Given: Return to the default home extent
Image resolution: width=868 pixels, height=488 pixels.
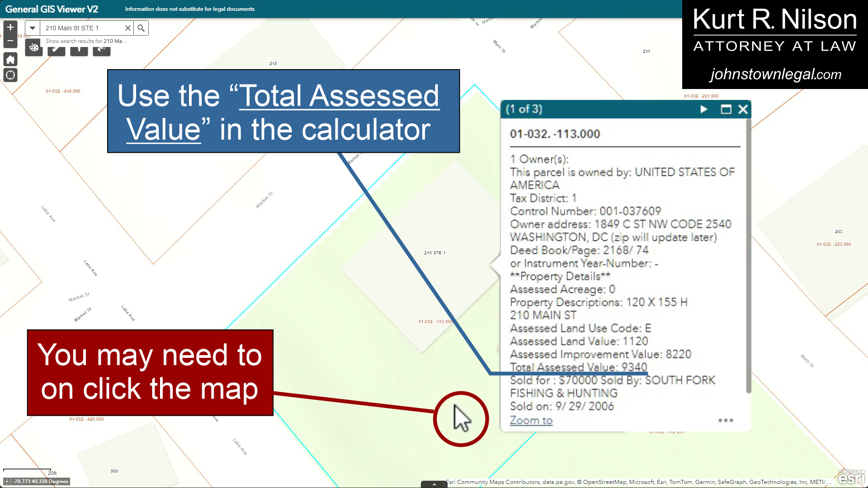Looking at the screenshot, I should pos(10,59).
